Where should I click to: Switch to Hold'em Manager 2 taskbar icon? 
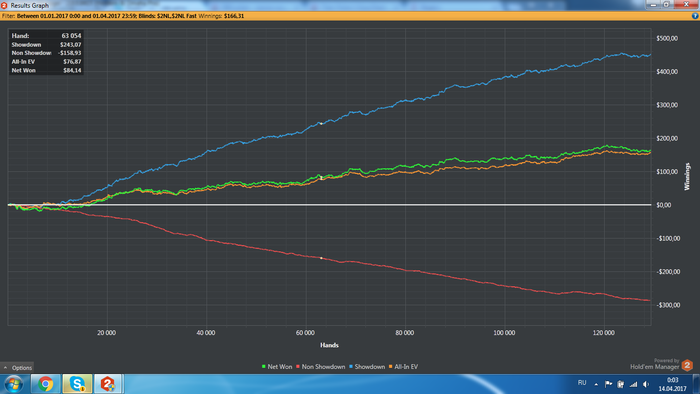[108, 384]
